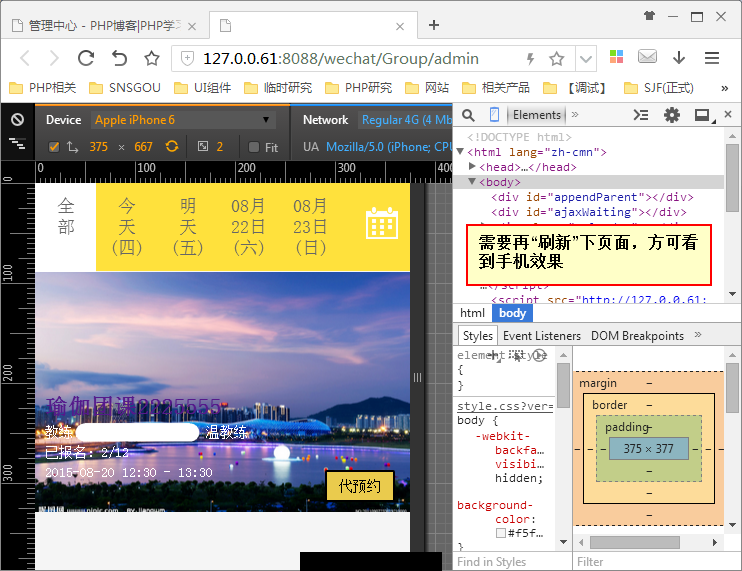Click the lightning speed-mode icon
Image resolution: width=742 pixels, height=571 pixels.
pyautogui.click(x=530, y=59)
